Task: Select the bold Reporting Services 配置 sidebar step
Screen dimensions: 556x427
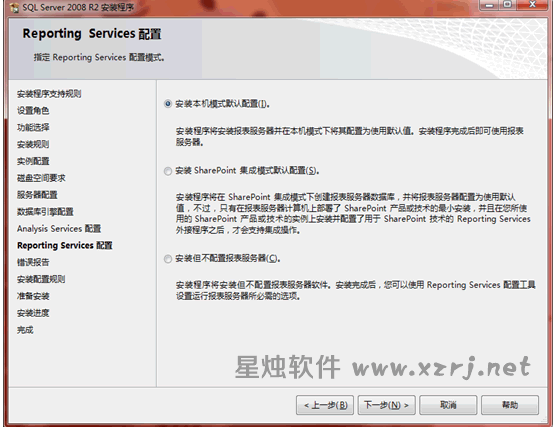Action: pos(65,245)
